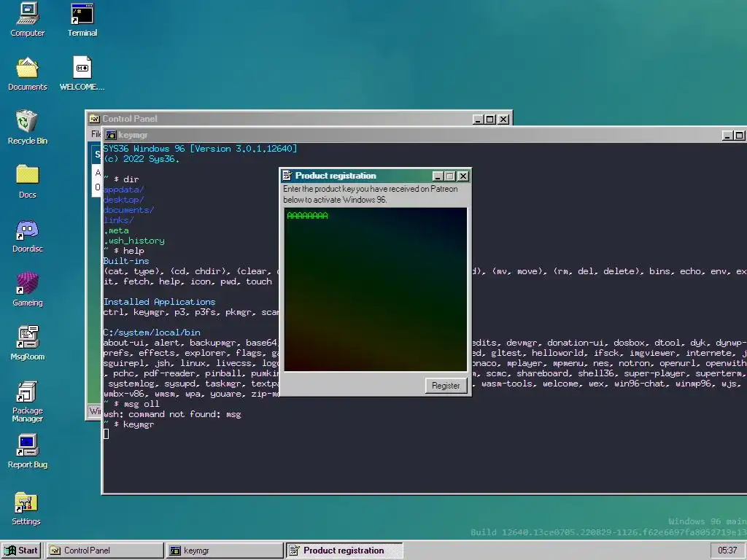Open the WELCOME markdown file icon
Image resolution: width=747 pixels, height=560 pixels.
coord(82,74)
